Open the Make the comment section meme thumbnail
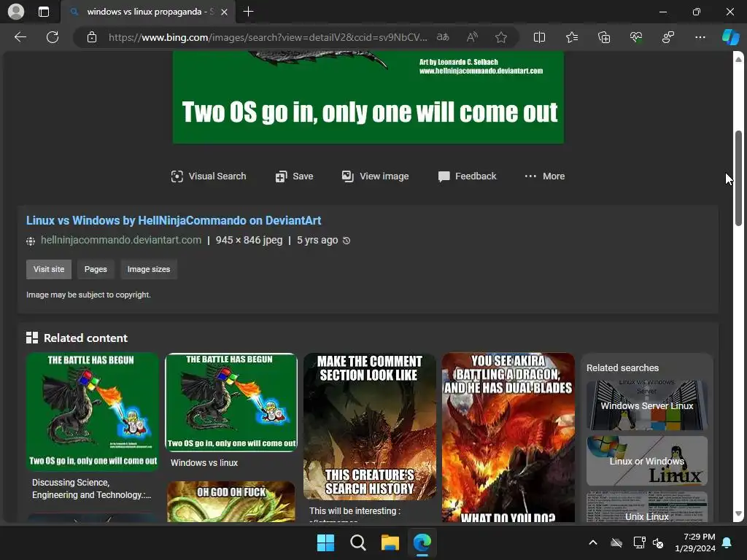Viewport: 747px width, 560px height. click(370, 426)
